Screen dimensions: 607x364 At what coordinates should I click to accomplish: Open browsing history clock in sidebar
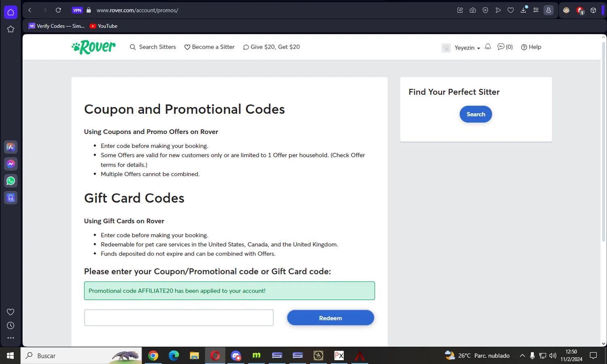point(11,326)
